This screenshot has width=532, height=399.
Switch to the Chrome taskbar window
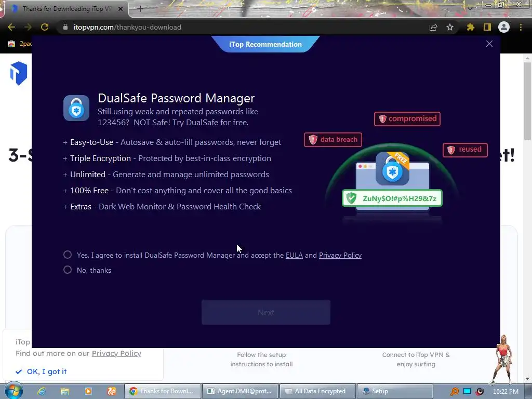(x=163, y=391)
